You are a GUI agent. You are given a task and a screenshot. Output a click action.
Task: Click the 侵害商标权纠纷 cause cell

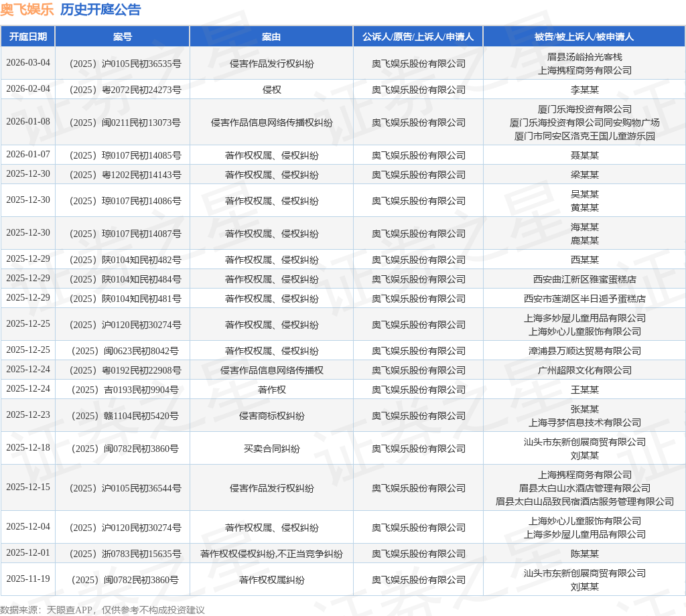(272, 416)
